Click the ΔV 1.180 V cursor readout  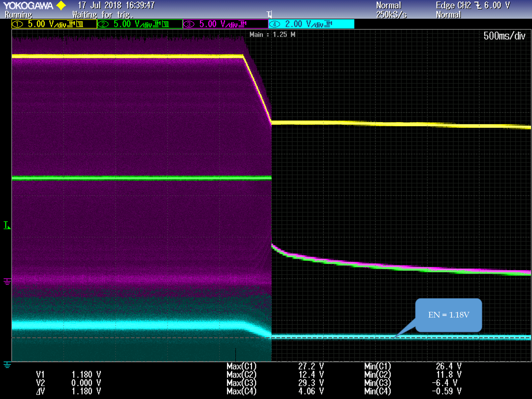tap(68, 391)
